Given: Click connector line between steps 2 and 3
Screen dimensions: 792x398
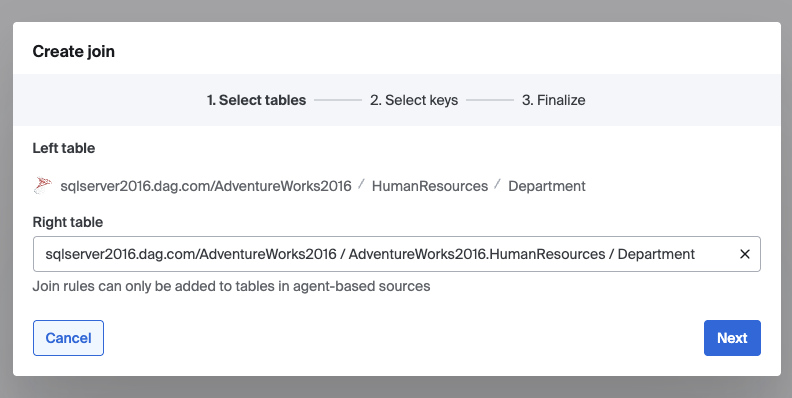Looking at the screenshot, I should tap(490, 100).
